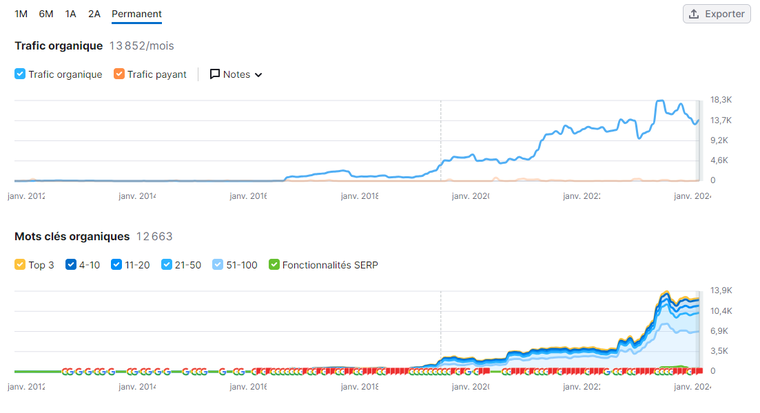Viewport: 760px width, 413px height.
Task: Choose the 2A time range
Action: (94, 14)
